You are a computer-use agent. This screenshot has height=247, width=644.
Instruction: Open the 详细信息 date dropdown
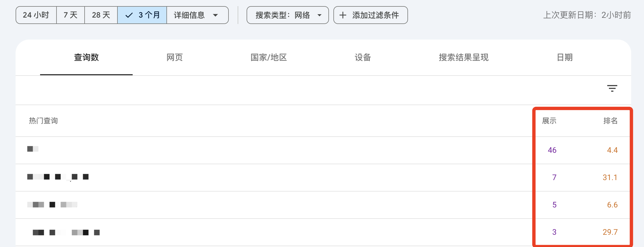(198, 15)
